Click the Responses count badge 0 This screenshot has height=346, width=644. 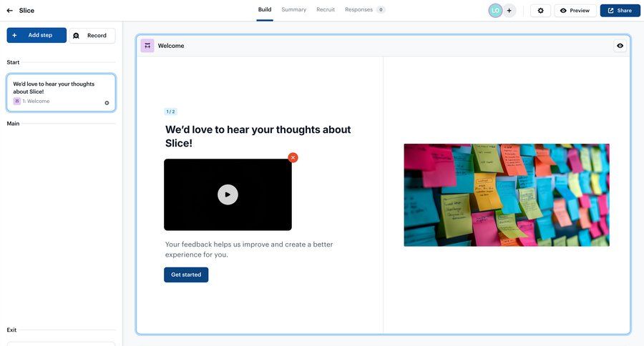[381, 10]
